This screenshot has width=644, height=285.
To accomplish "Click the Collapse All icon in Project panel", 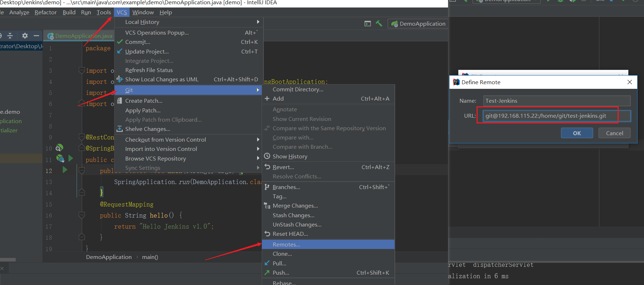I will click(10, 36).
